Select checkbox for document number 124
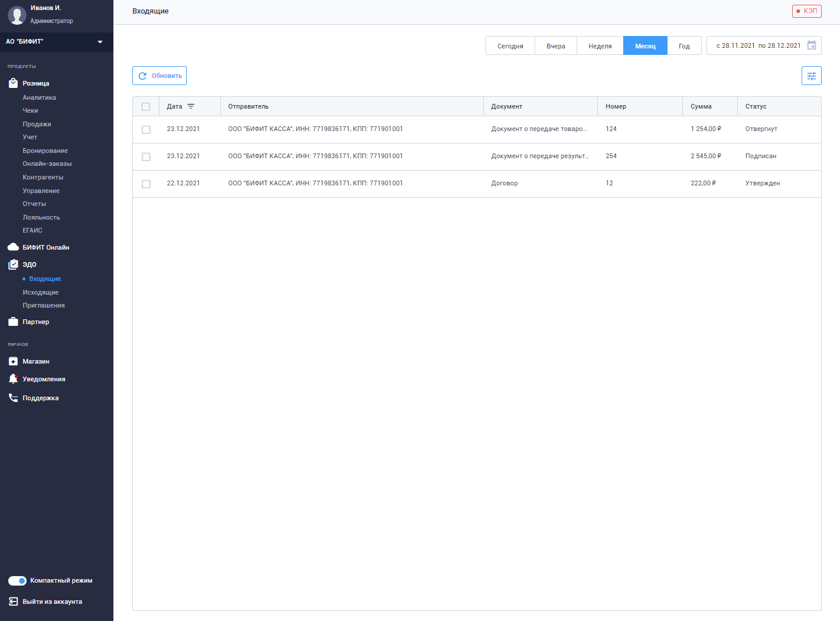The height and width of the screenshot is (621, 840). point(146,129)
